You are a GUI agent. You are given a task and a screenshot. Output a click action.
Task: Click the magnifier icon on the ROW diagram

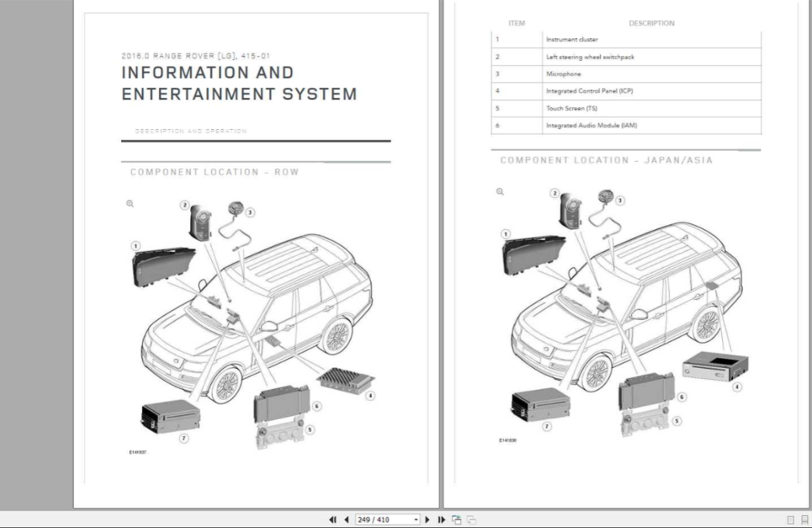click(x=130, y=204)
